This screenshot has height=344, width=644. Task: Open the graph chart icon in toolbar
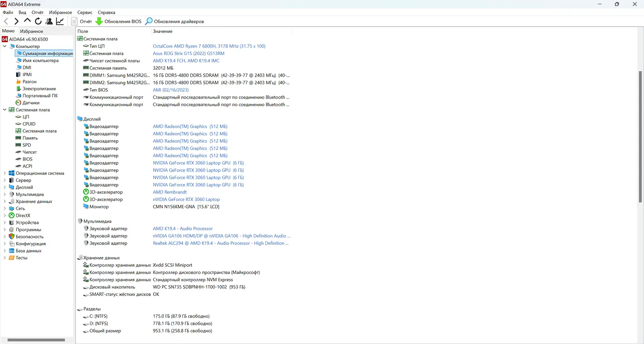click(60, 21)
